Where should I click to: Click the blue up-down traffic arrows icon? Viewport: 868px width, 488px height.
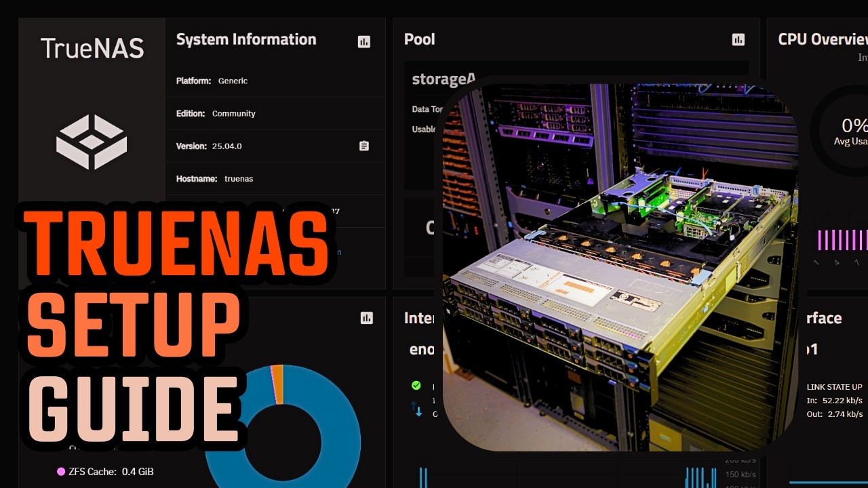coord(416,409)
